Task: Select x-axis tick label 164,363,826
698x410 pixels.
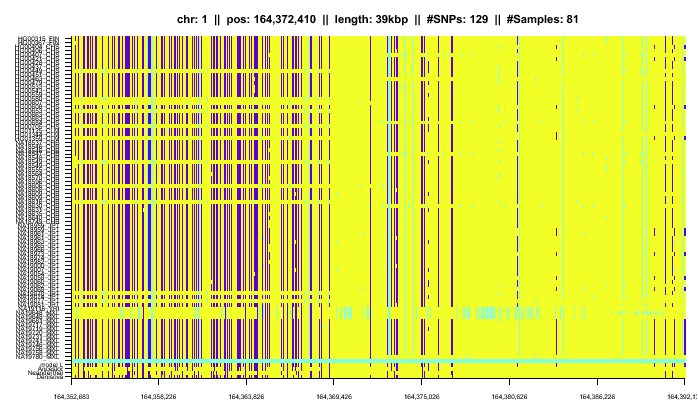Action: [246, 396]
